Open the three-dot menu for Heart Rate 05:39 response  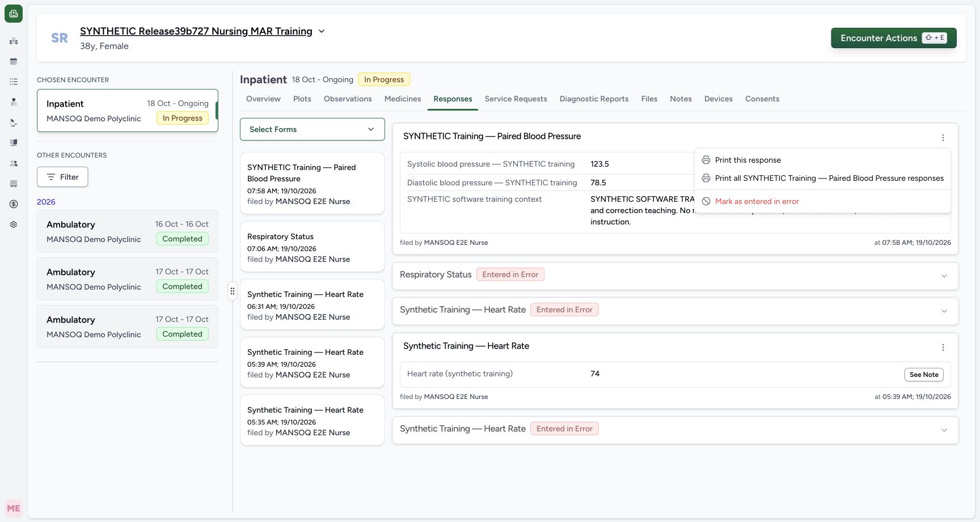tap(943, 347)
